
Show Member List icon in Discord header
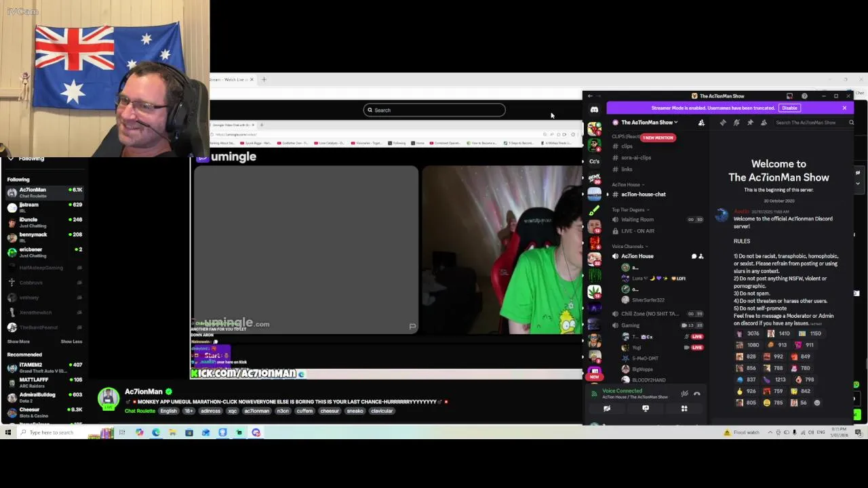[x=764, y=123]
